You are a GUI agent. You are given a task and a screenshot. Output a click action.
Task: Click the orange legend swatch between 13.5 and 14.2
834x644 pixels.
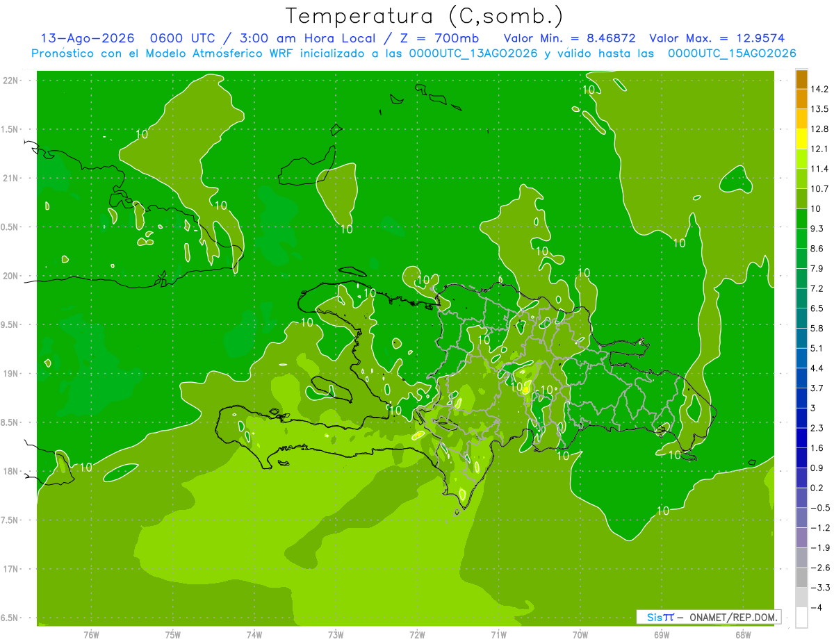click(801, 99)
